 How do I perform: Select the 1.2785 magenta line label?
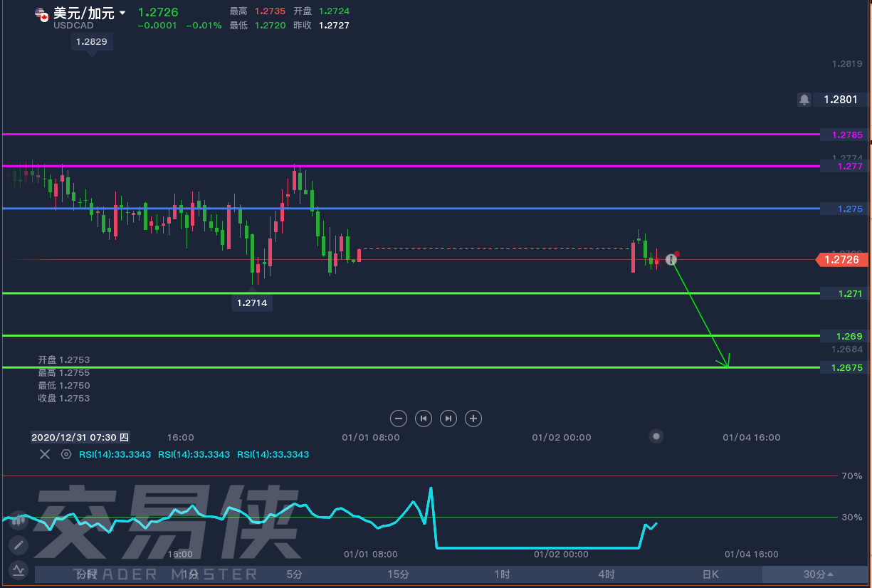844,135
